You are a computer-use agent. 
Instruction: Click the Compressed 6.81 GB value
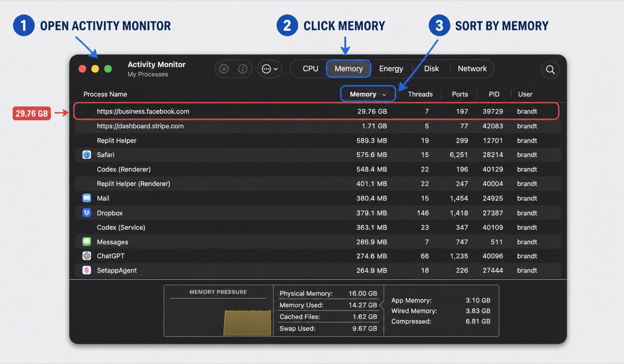click(478, 321)
